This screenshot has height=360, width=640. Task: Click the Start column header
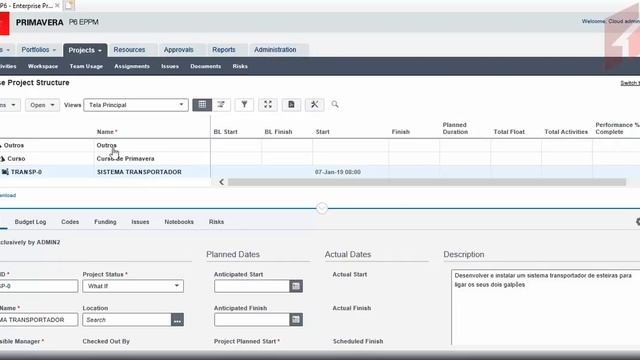coord(322,132)
